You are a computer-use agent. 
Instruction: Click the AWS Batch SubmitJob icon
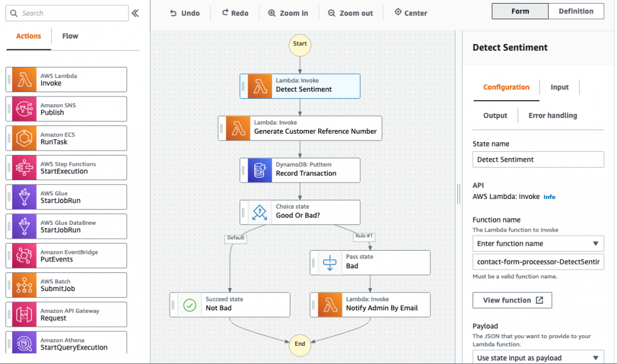click(24, 285)
